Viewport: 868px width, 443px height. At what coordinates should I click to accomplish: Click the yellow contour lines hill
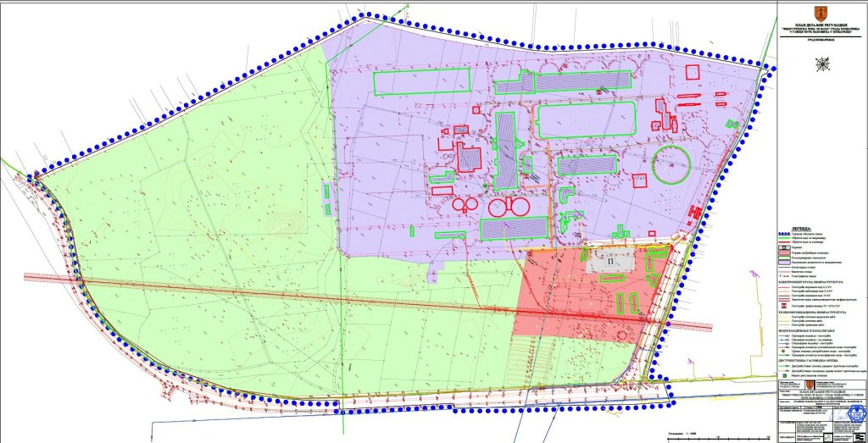(x=280, y=222)
